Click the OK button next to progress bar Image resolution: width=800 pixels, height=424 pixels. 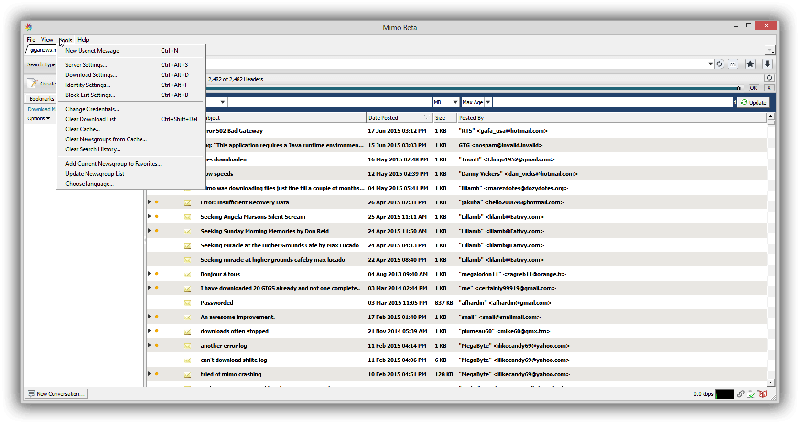pyautogui.click(x=753, y=88)
